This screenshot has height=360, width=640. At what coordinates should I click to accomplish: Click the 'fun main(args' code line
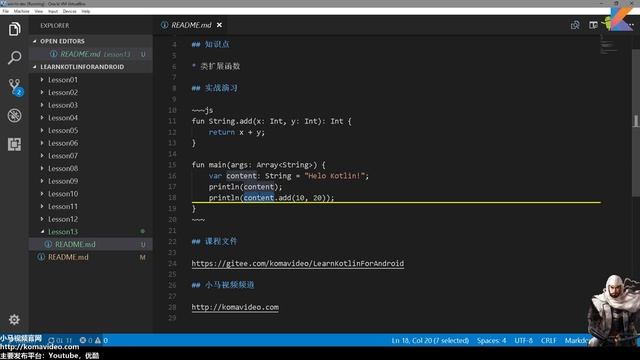259,164
